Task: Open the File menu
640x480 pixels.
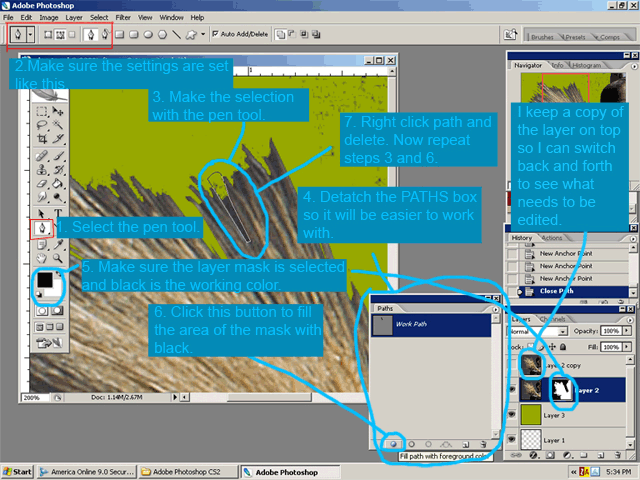Action: [8, 18]
